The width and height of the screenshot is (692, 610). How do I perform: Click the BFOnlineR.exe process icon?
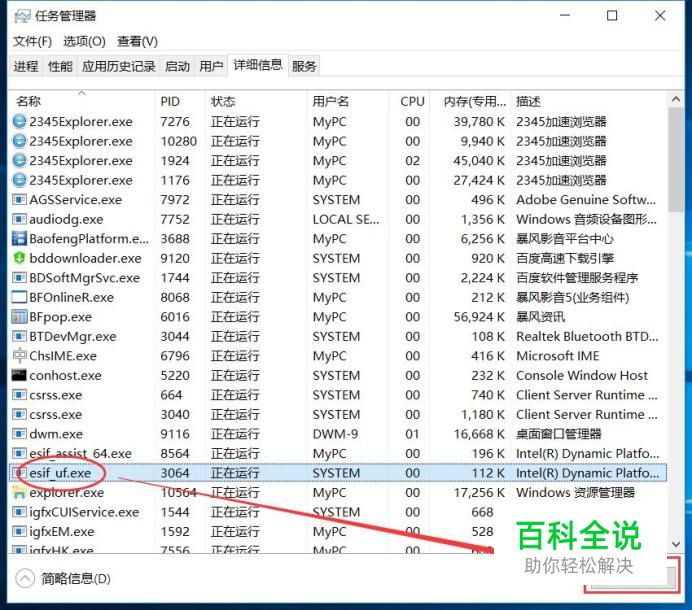(19, 297)
